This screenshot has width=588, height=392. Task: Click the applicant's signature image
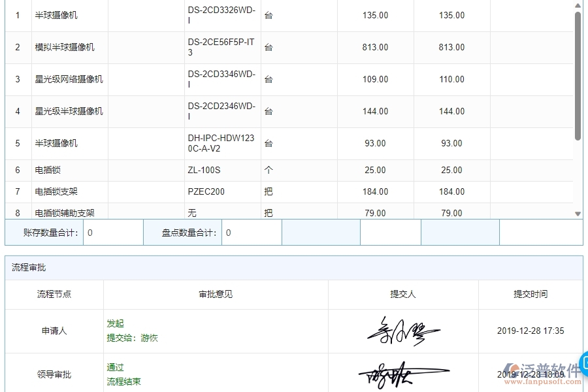(403, 331)
